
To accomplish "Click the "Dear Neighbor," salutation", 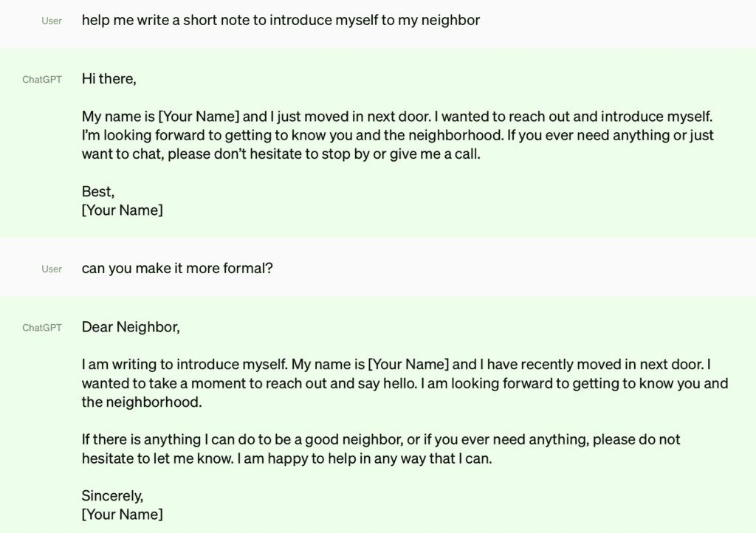I will [x=131, y=327].
